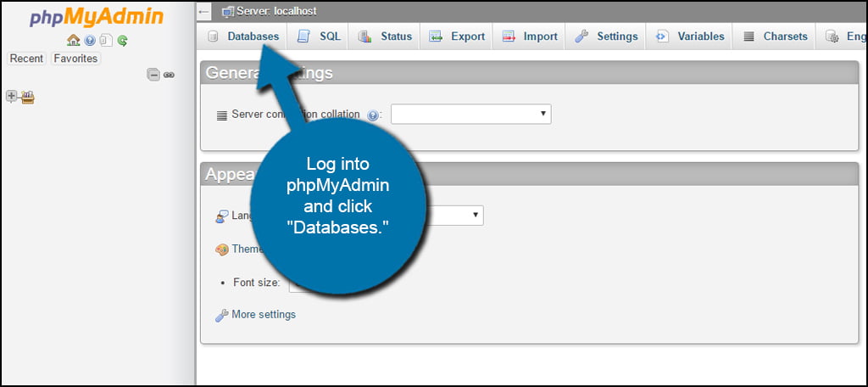868x387 pixels.
Task: Switch to the Status tab
Action: pos(386,36)
